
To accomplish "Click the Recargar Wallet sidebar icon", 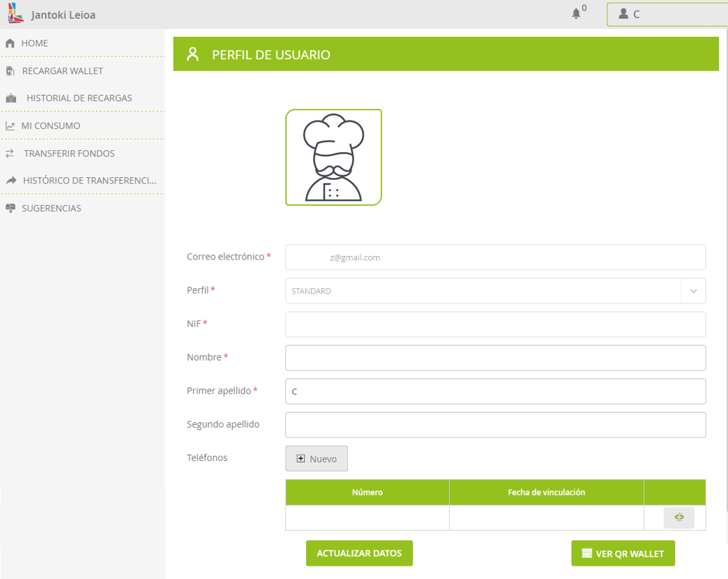I will pos(10,71).
